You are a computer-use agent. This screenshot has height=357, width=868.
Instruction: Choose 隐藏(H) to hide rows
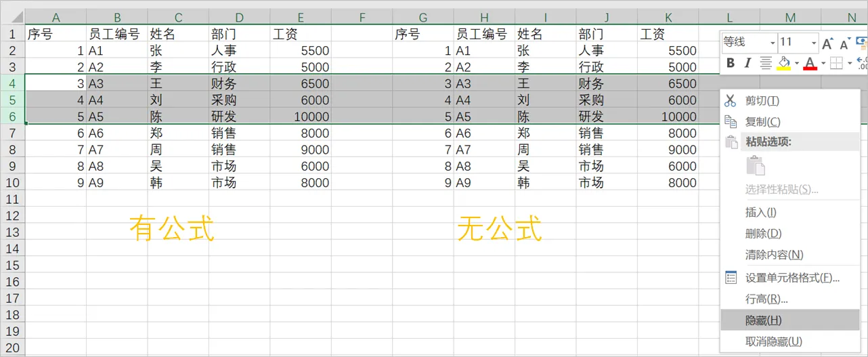[790, 320]
